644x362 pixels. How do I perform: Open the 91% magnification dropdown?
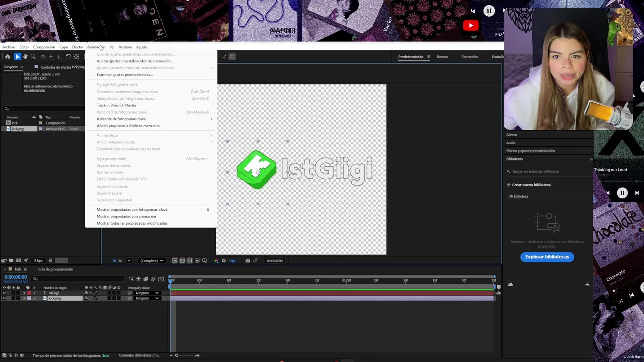tap(129, 261)
